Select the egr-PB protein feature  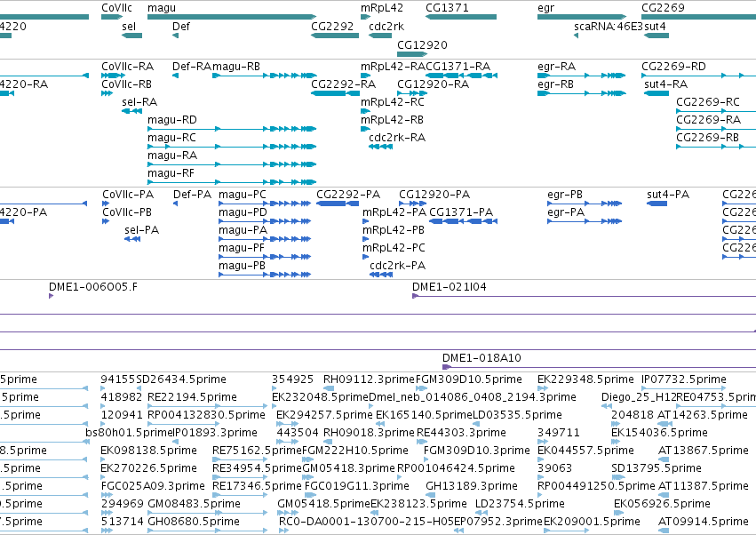[585, 204]
